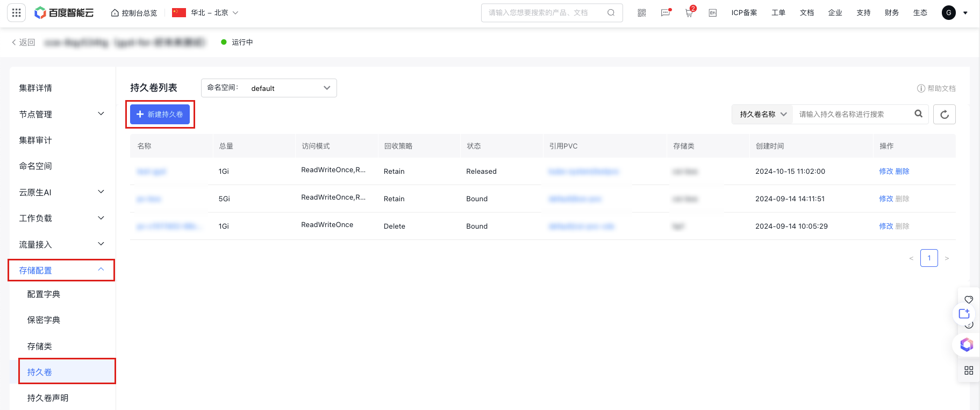
Task: Expand 工作负载 sidebar group
Action: coord(62,218)
